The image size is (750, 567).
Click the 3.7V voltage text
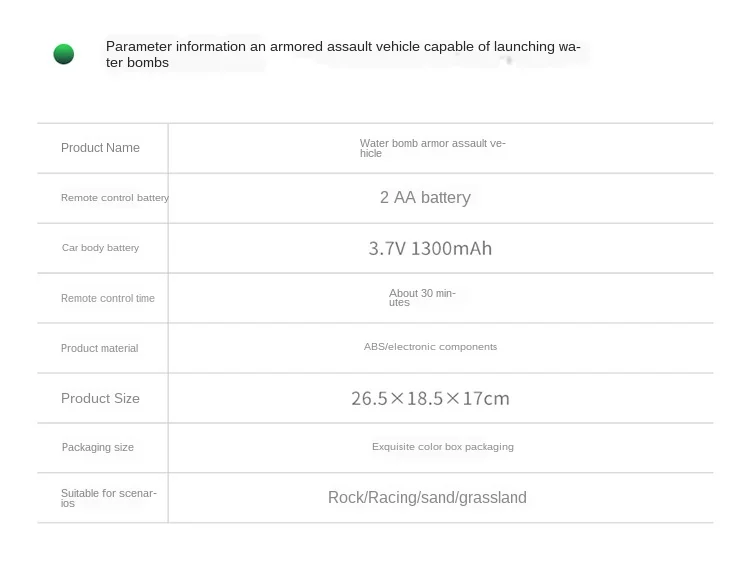387,249
